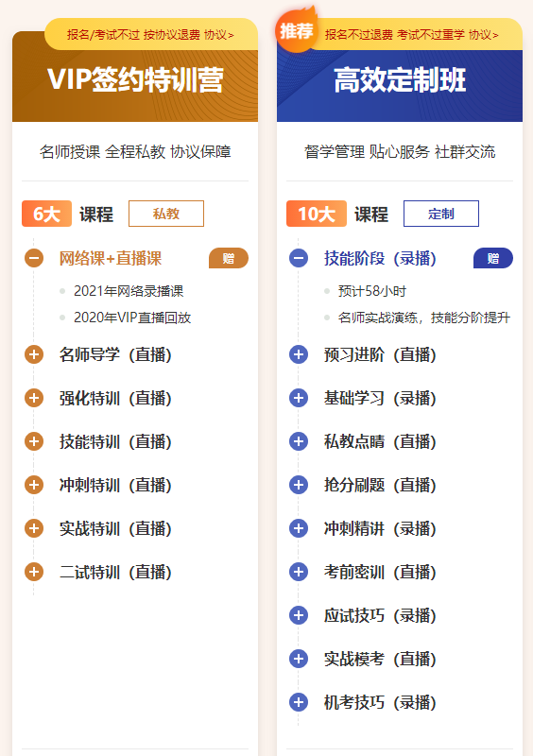Select the 定制 outlined button
This screenshot has height=756, width=533.
(441, 214)
